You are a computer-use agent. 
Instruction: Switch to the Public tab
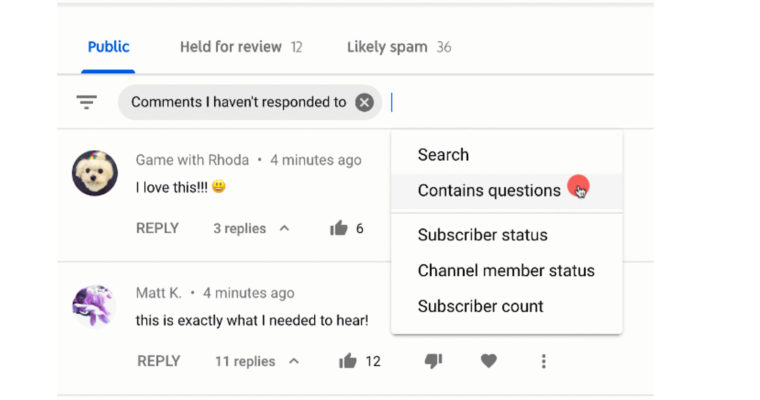tap(108, 47)
